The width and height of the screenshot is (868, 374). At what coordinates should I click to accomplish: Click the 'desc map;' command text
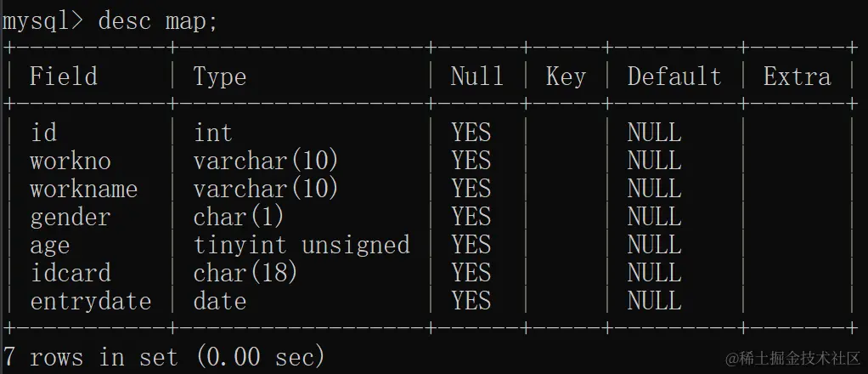[158, 21]
